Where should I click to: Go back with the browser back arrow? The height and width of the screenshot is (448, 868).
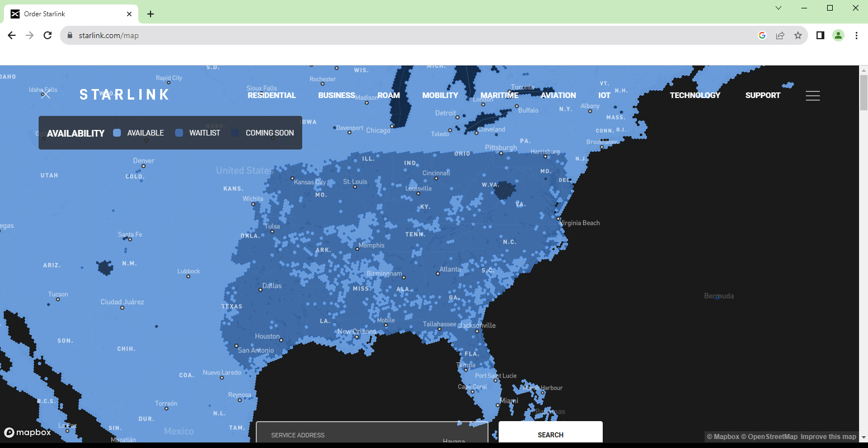[12, 35]
